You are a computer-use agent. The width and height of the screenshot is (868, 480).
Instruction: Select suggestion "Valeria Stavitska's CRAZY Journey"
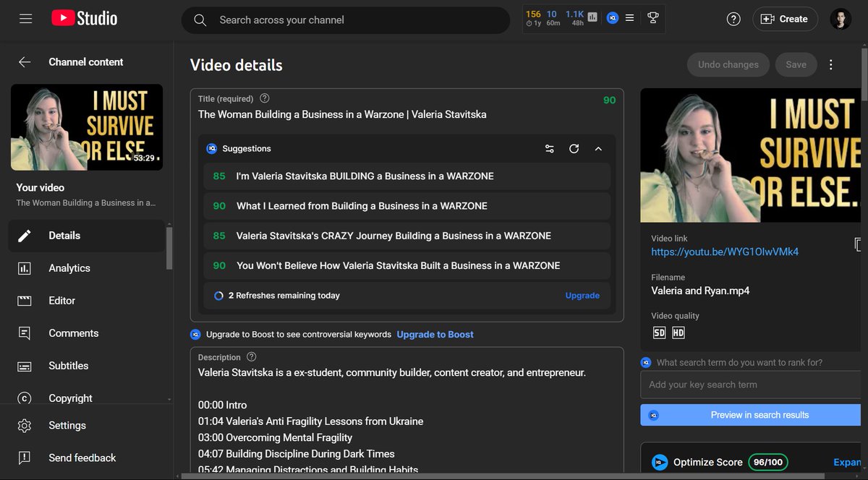click(407, 236)
